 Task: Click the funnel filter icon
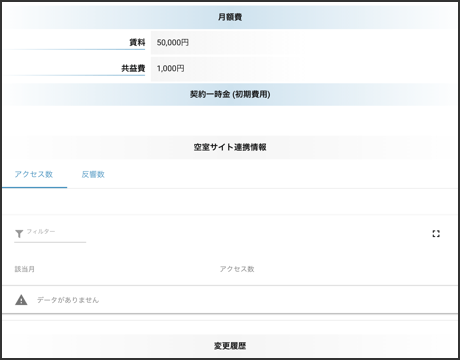[19, 234]
